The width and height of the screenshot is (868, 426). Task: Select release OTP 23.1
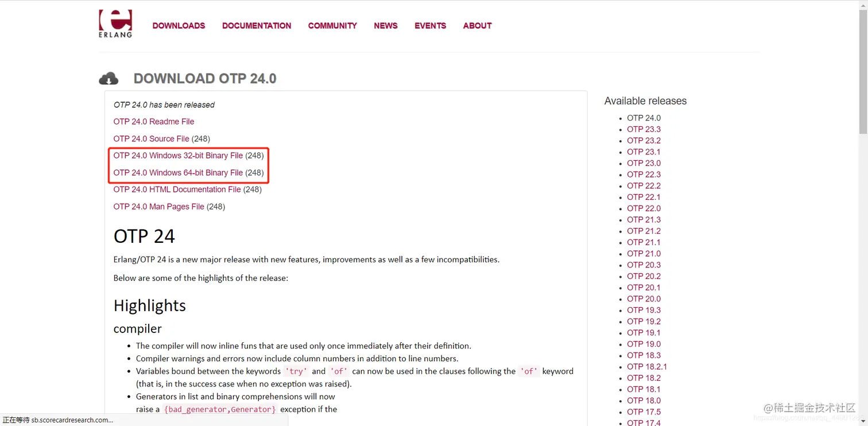tap(644, 152)
